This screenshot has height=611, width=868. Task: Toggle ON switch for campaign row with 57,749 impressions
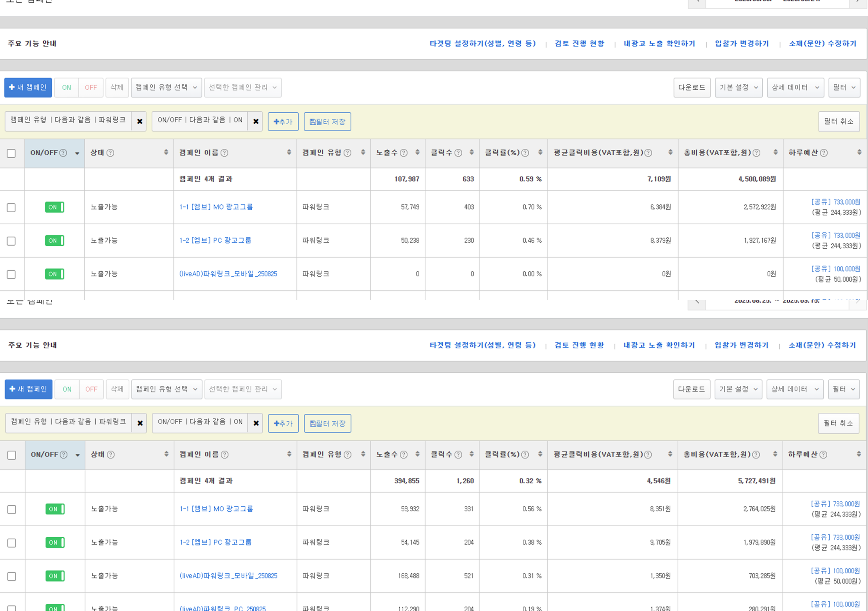[54, 207]
